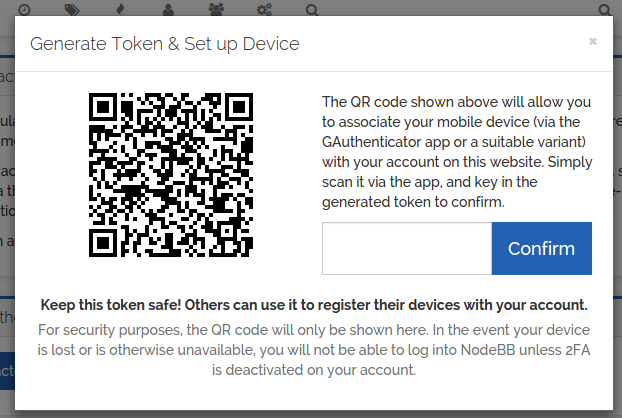Click the search magnifier in the navbar center

312,9
